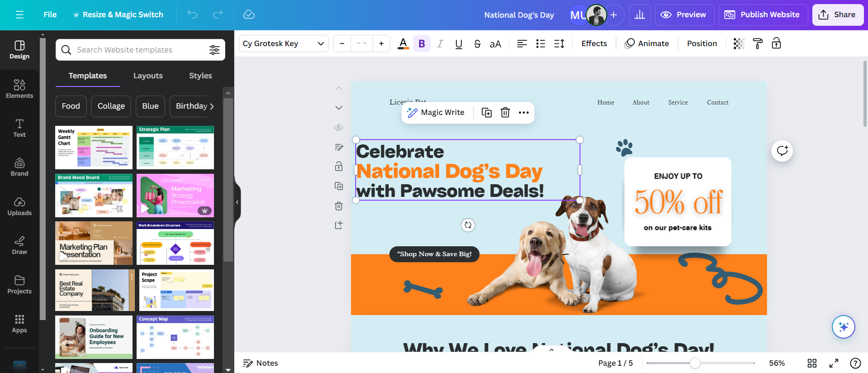Adjust the zoom slider handle
This screenshot has width=868, height=373.
[x=695, y=363]
